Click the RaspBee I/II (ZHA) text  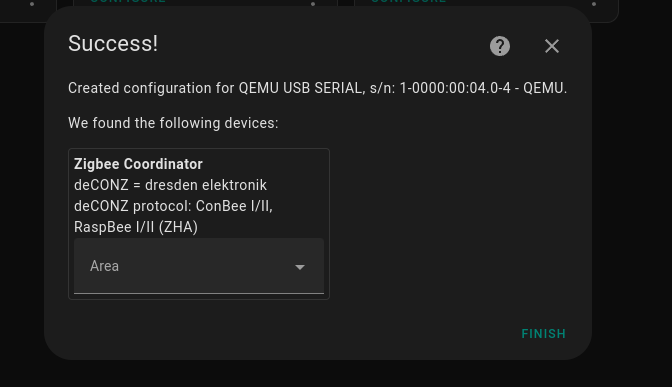[136, 227]
